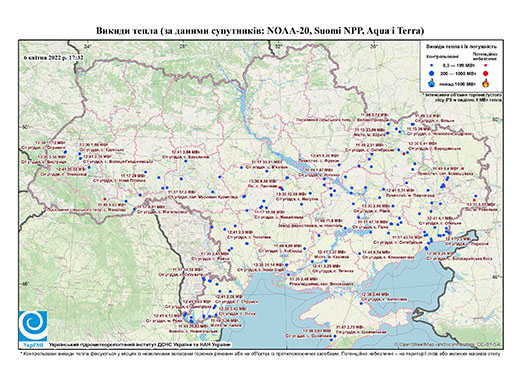Click the orange flame icon in the legend

[486, 83]
